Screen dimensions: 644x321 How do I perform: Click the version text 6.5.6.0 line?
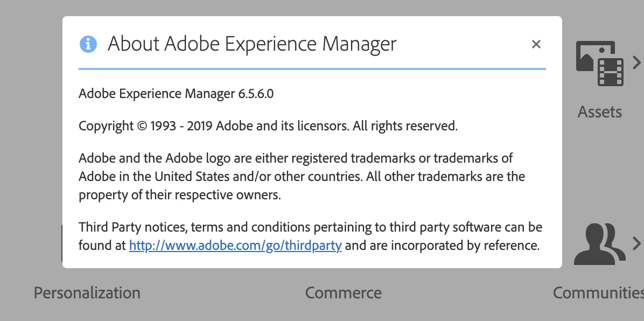176,93
